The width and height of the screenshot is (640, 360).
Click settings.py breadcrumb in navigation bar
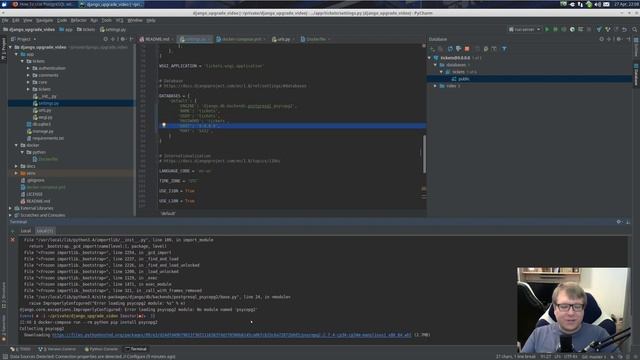pos(113,29)
